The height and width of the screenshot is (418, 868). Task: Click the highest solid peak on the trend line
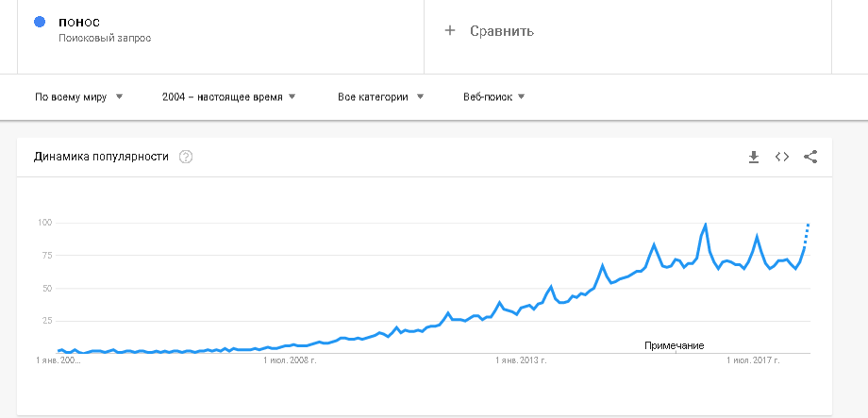705,225
